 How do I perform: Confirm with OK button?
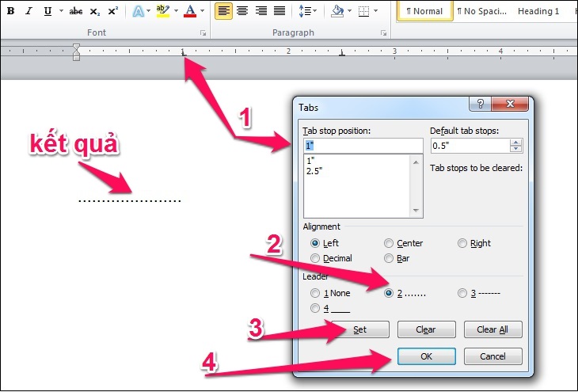[427, 356]
